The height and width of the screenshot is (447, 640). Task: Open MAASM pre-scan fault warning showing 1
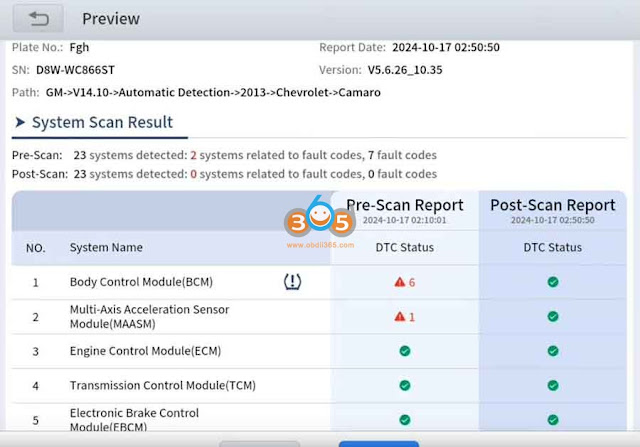[404, 317]
